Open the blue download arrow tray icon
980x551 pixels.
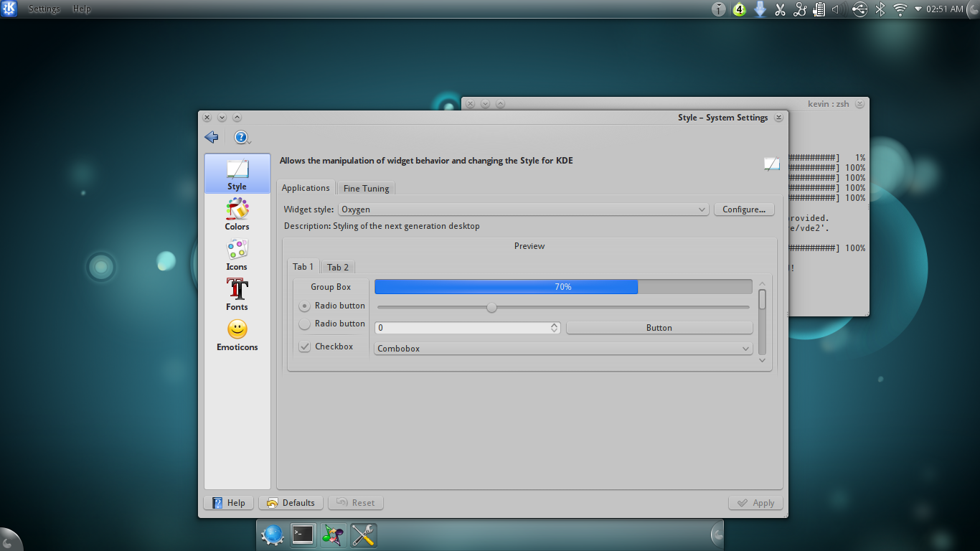click(760, 9)
